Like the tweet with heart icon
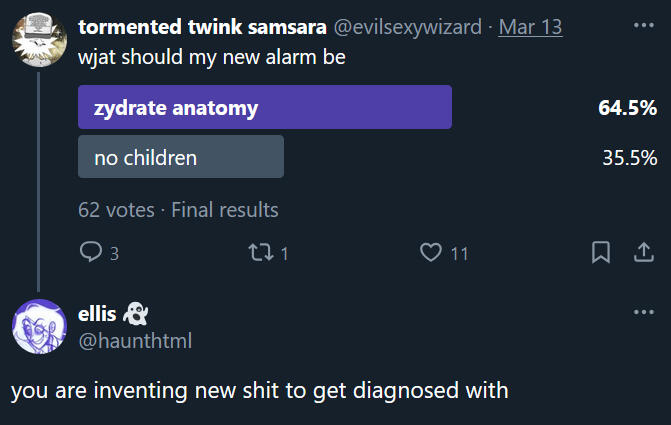Image resolution: width=671 pixels, height=425 pixels. point(431,253)
